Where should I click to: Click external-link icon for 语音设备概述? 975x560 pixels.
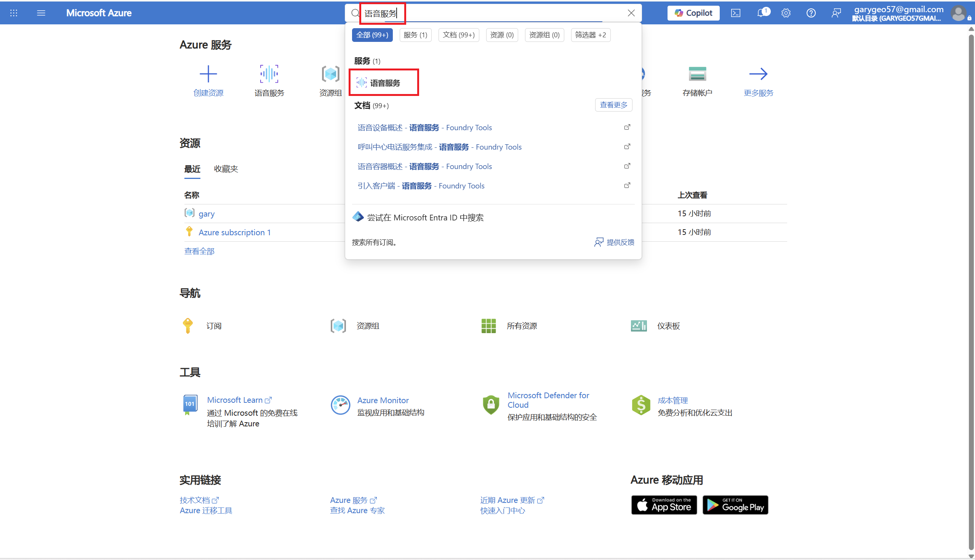coord(627,127)
